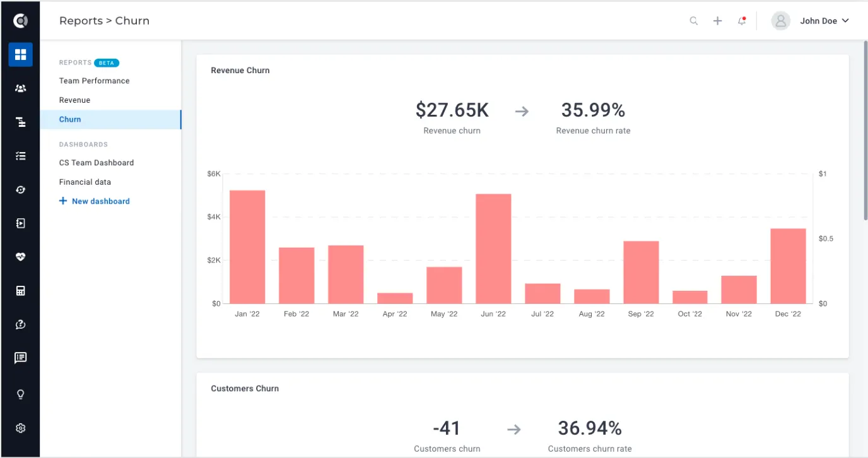Click the New dashboard link
This screenshot has width=868, height=458.
[94, 201]
